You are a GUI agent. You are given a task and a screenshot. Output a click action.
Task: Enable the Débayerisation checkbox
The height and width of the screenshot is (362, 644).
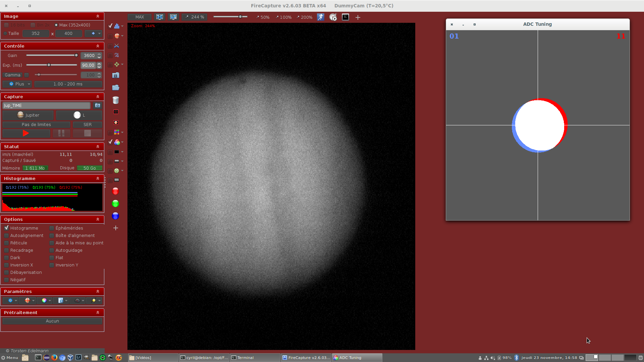click(x=6, y=273)
